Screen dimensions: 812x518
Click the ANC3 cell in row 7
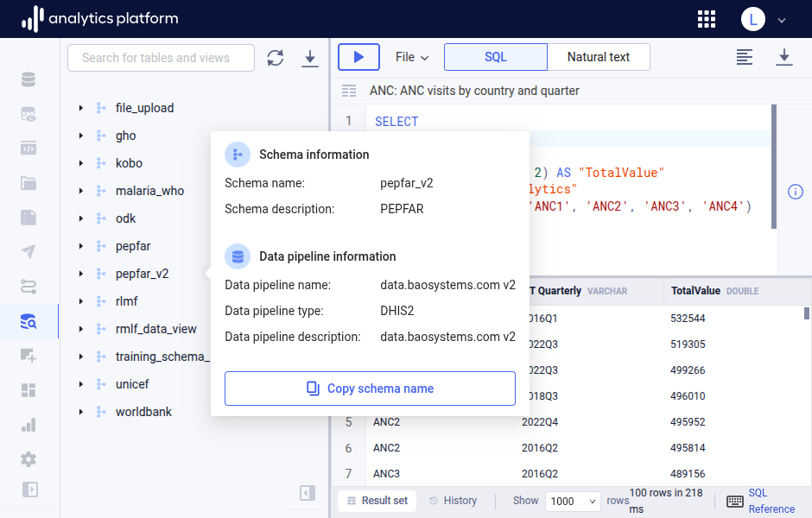coord(386,473)
